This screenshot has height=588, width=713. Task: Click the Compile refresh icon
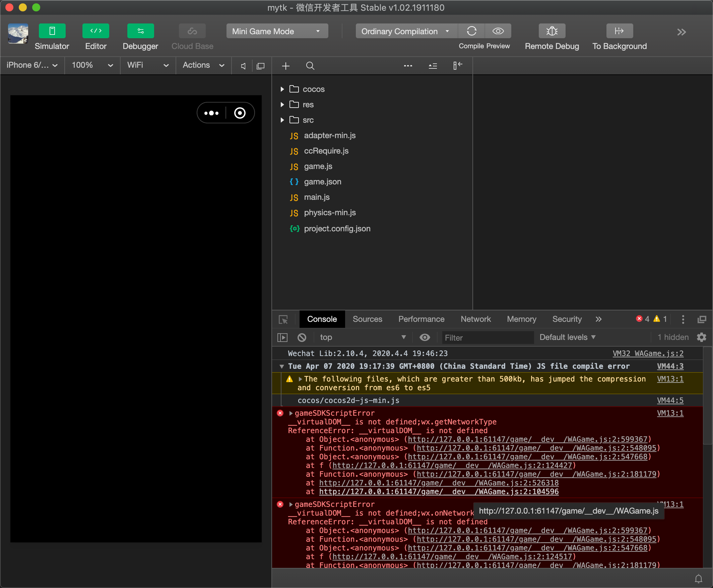point(471,31)
